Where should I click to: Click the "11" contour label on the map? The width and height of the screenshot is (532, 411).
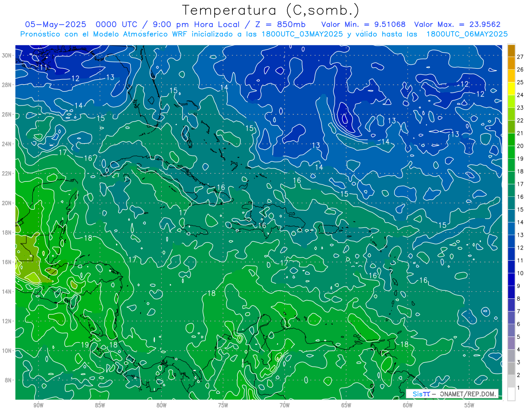[43, 67]
